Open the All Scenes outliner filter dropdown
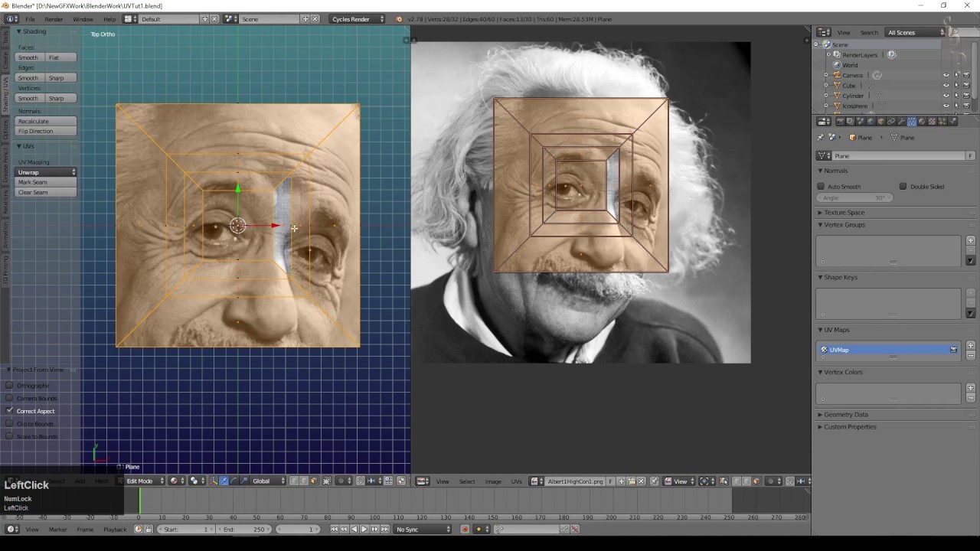980x551 pixels. (x=916, y=33)
